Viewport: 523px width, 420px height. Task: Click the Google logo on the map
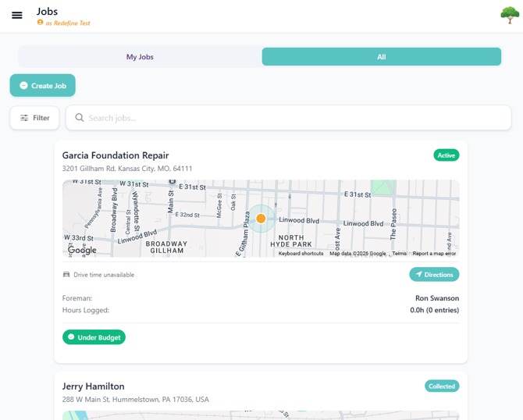(82, 250)
